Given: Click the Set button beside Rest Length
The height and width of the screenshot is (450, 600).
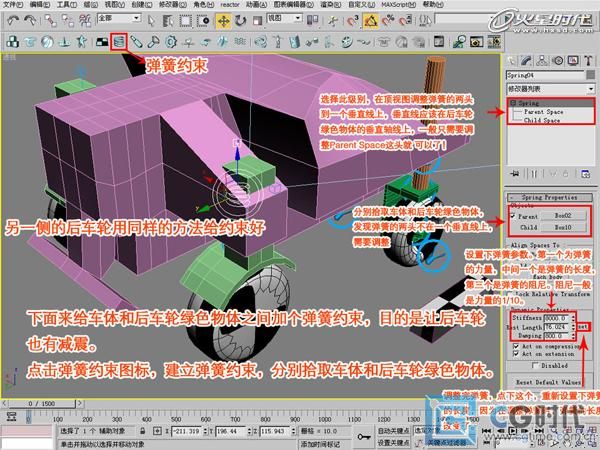Looking at the screenshot, I should (x=583, y=327).
